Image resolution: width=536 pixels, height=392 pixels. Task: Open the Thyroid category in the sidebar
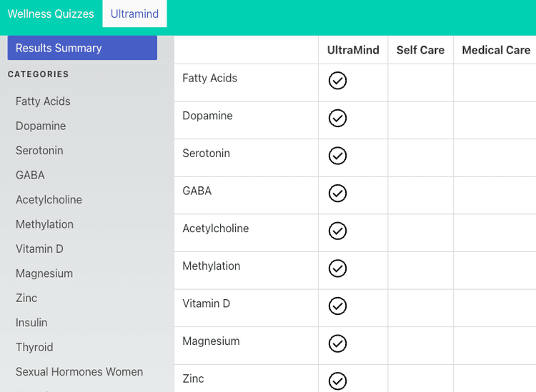(34, 347)
